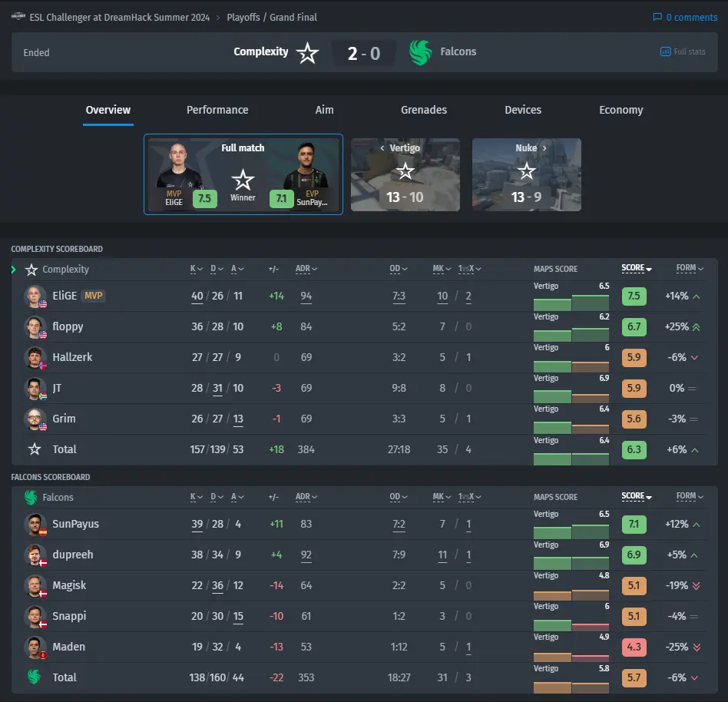Click the Complexity star logo in match header
Image resolution: width=728 pixels, height=702 pixels.
(x=307, y=52)
